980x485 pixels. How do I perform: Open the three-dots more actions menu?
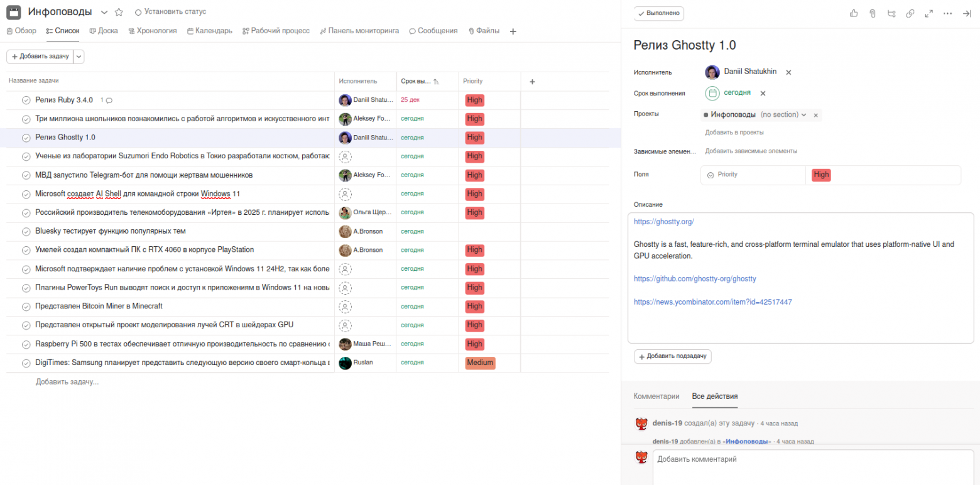pyautogui.click(x=948, y=13)
